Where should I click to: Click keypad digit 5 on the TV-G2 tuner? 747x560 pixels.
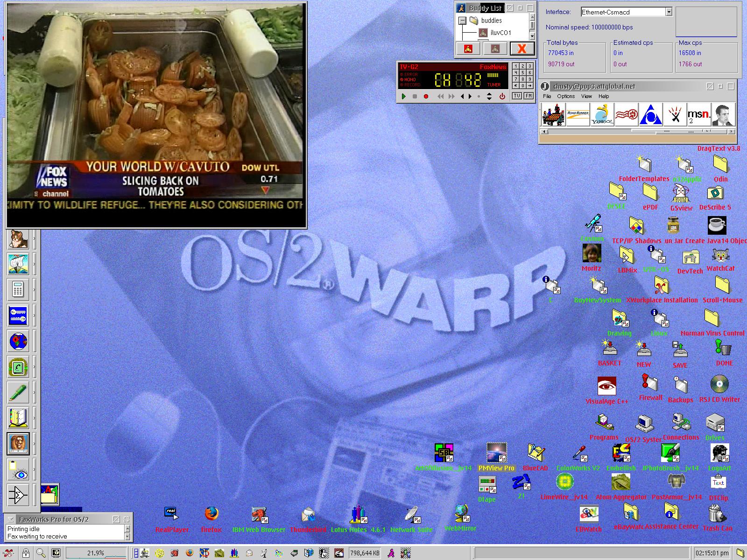click(x=523, y=73)
